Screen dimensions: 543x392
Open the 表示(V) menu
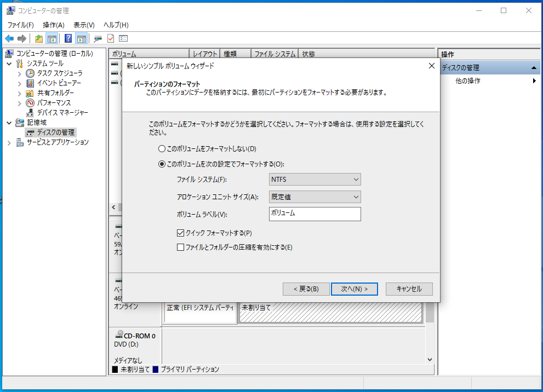tap(84, 25)
